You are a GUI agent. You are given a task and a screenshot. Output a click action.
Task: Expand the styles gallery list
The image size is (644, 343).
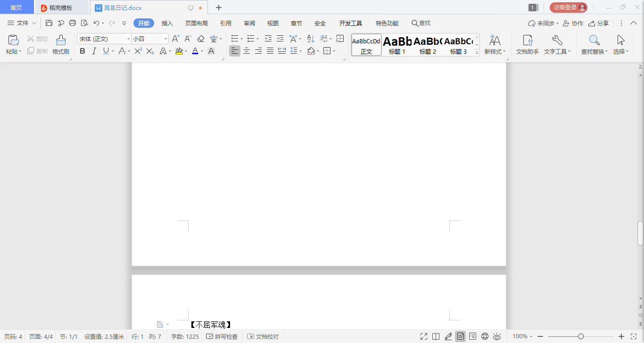coord(477,53)
